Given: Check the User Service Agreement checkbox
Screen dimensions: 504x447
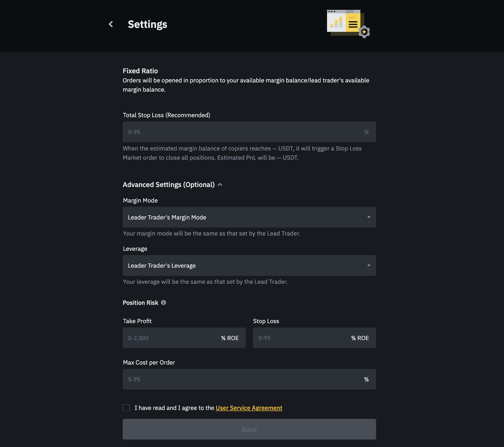Looking at the screenshot, I should (x=126, y=408).
